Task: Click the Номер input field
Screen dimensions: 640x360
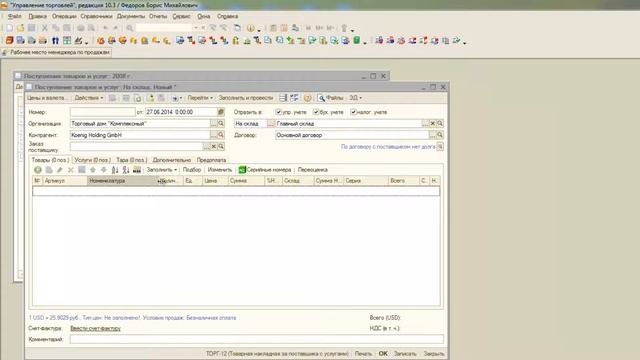Action: 102,112
